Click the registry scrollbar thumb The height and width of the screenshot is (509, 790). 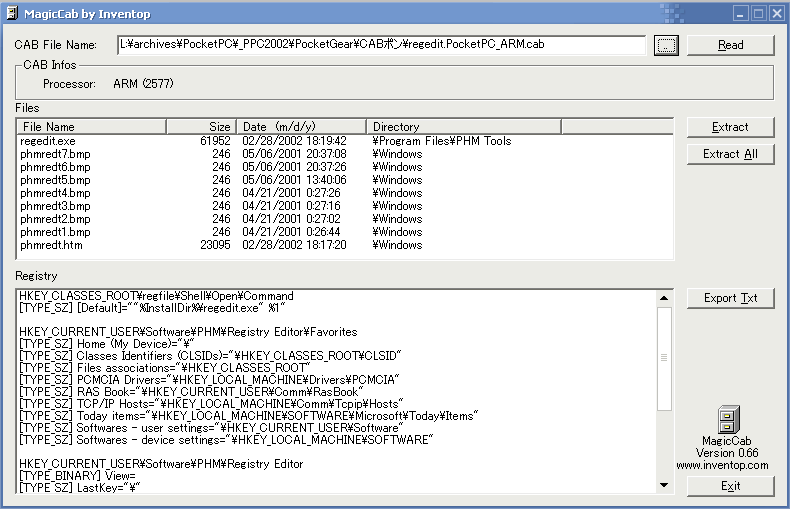pyautogui.click(x=664, y=358)
